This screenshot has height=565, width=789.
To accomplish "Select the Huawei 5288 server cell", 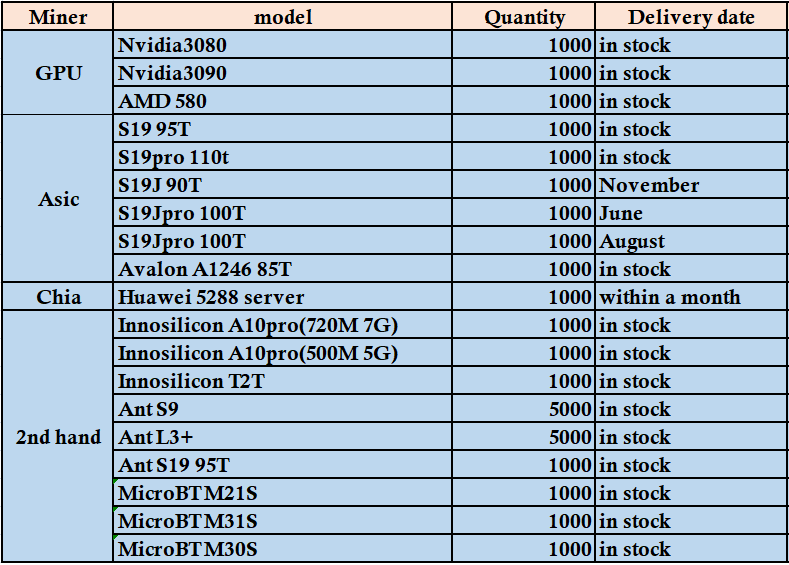I will pyautogui.click(x=283, y=297).
